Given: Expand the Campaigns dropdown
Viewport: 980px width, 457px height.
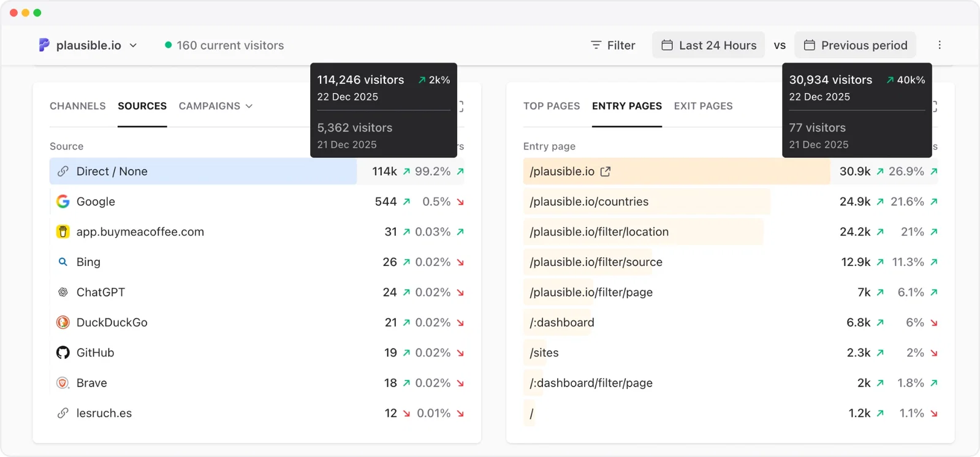Looking at the screenshot, I should [x=216, y=106].
